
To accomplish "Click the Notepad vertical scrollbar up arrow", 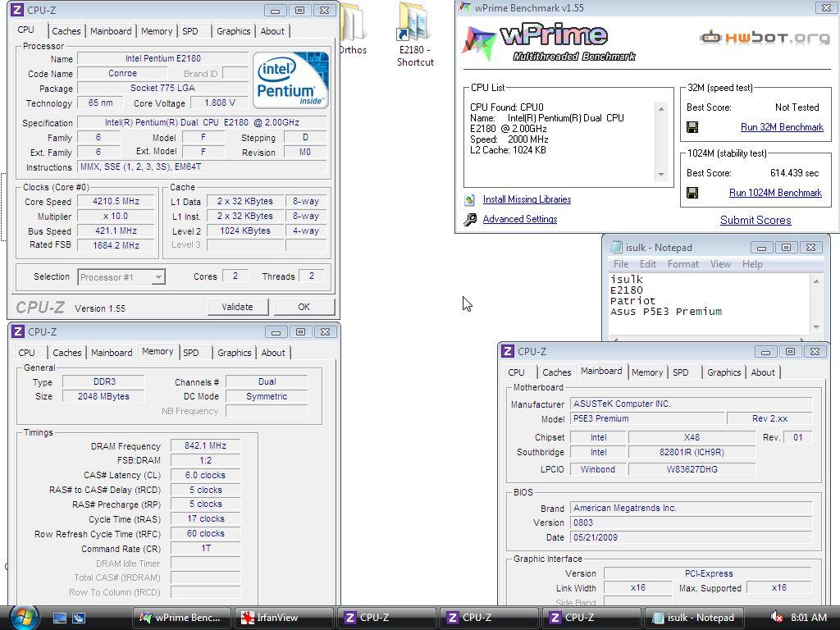I will tap(816, 281).
